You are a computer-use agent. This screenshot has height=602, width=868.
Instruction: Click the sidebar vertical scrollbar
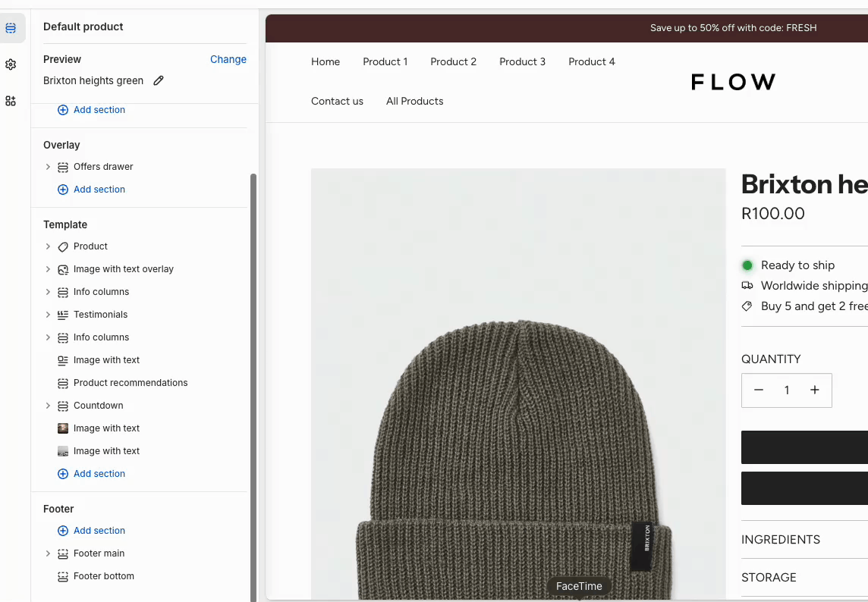coord(253,387)
